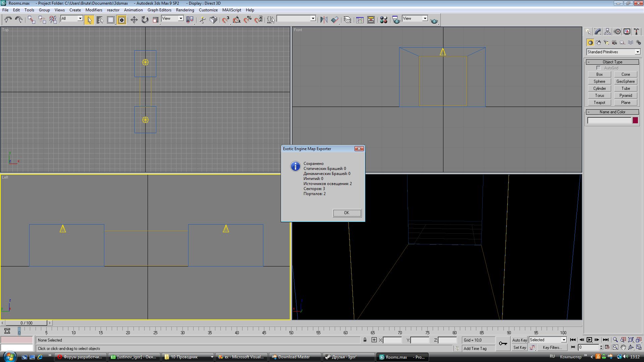
Task: Open the MAXScript menu
Action: click(231, 10)
